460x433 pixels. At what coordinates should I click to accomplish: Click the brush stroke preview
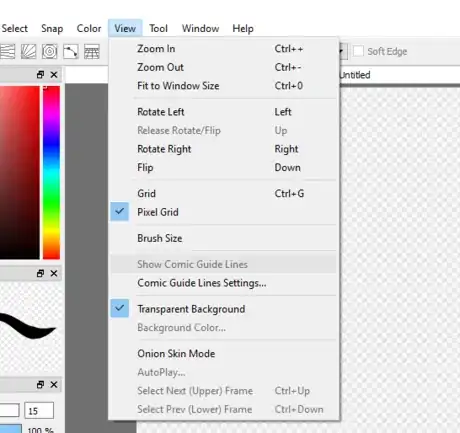[31, 327]
